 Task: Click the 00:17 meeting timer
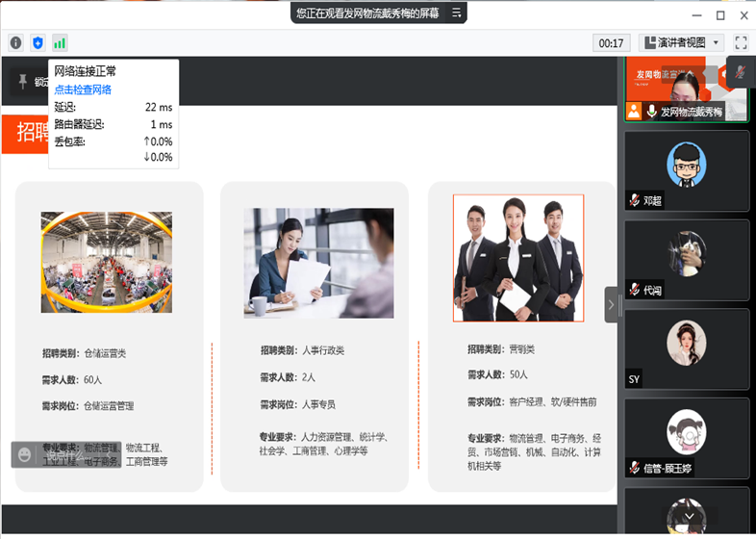pyautogui.click(x=612, y=42)
